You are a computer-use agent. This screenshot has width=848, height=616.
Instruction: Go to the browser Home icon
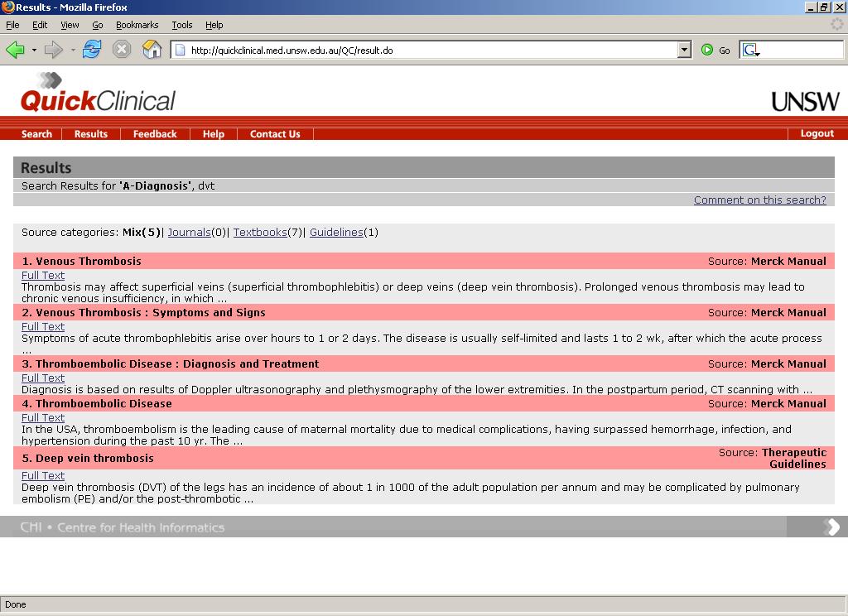(152, 50)
